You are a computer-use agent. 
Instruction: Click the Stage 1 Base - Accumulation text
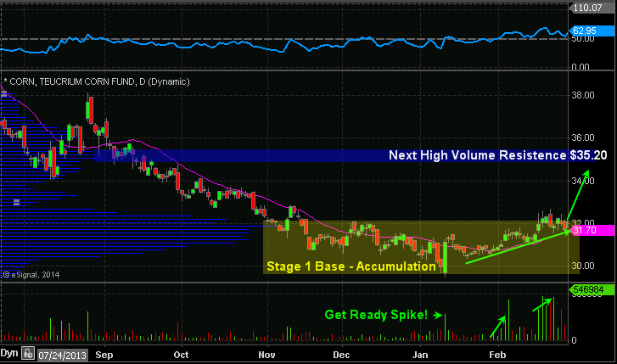point(351,266)
